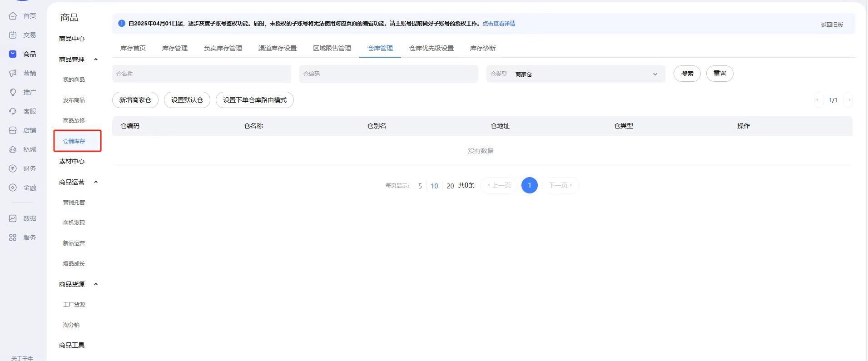Switch to the 库存管理 tab
This screenshot has width=868, height=361.
[175, 48]
